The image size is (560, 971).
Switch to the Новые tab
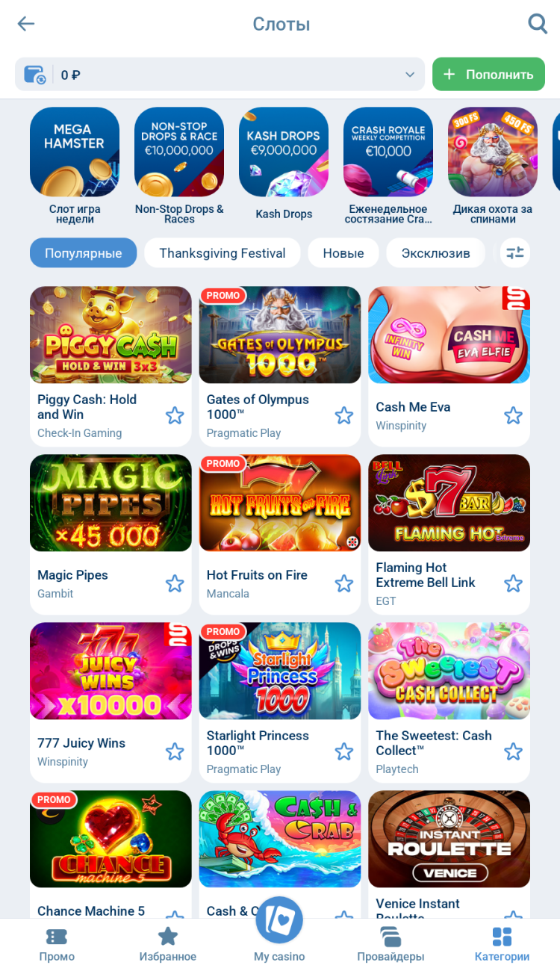(343, 252)
